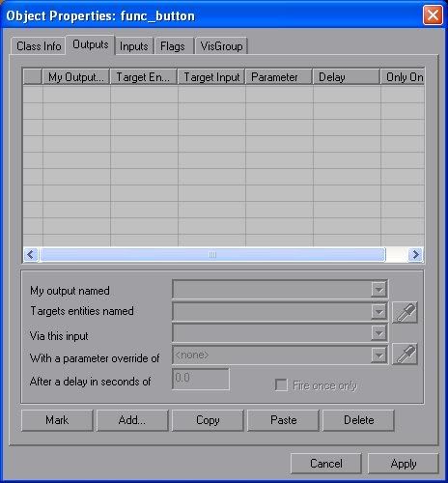Open the Inputs tab

point(134,46)
